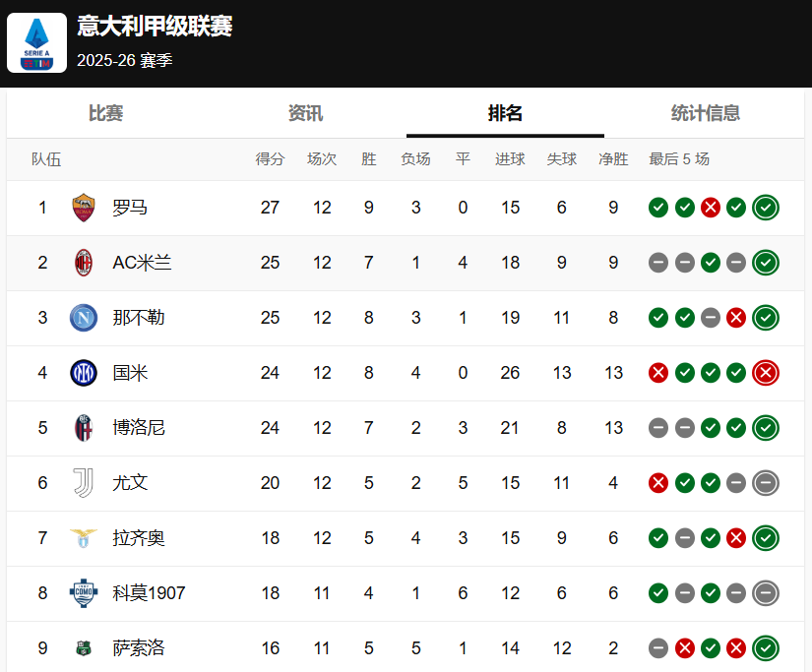
Task: Click the 得分 column header
Action: 270,159
